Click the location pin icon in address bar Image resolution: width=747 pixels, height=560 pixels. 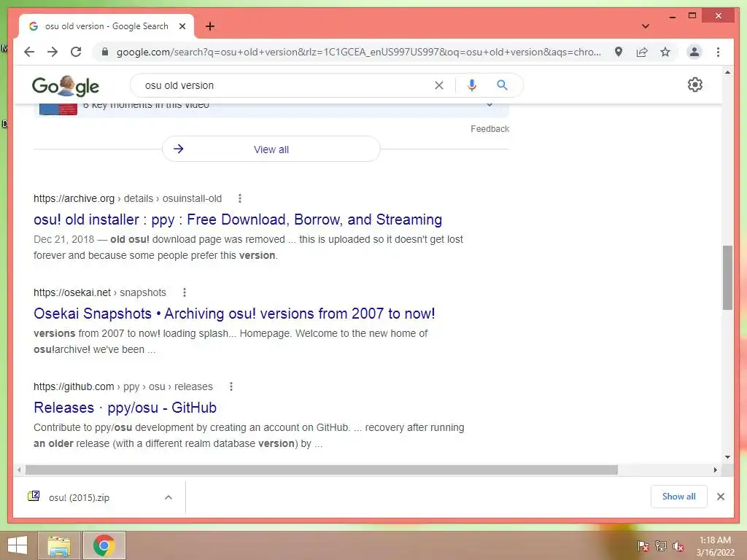pos(619,52)
